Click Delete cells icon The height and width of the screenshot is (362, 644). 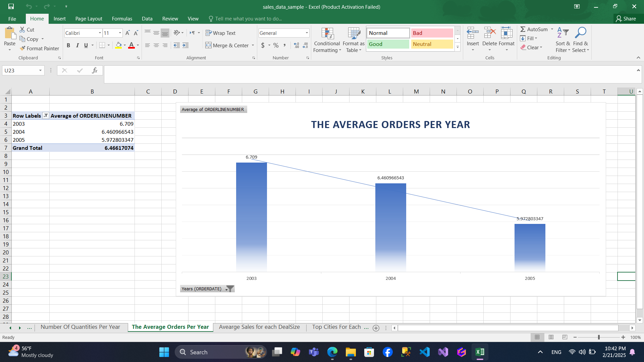click(x=490, y=34)
